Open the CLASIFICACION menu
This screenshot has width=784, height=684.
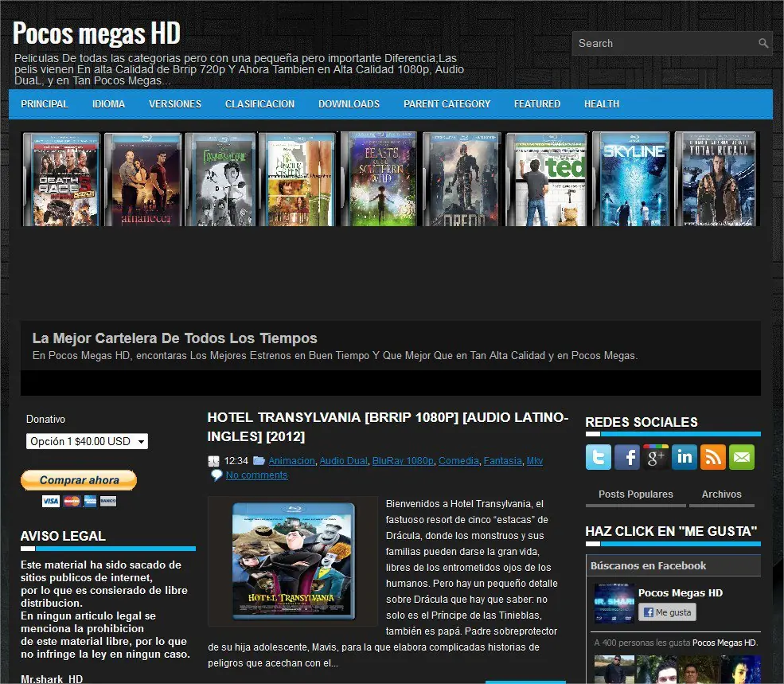(x=259, y=104)
